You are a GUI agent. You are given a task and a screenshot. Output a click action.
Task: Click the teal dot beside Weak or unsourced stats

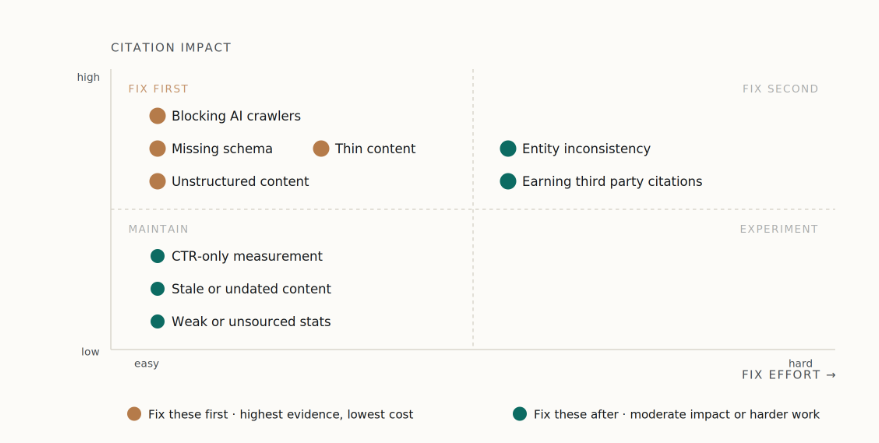click(158, 321)
